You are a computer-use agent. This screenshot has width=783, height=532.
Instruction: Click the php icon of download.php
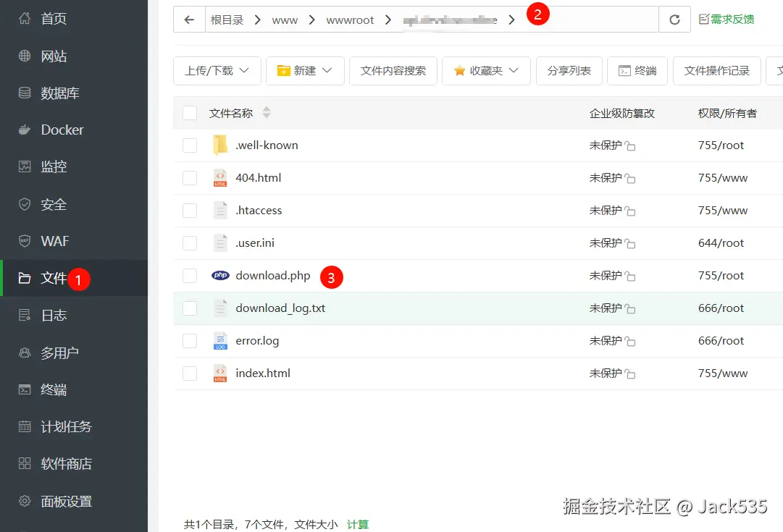coord(220,276)
